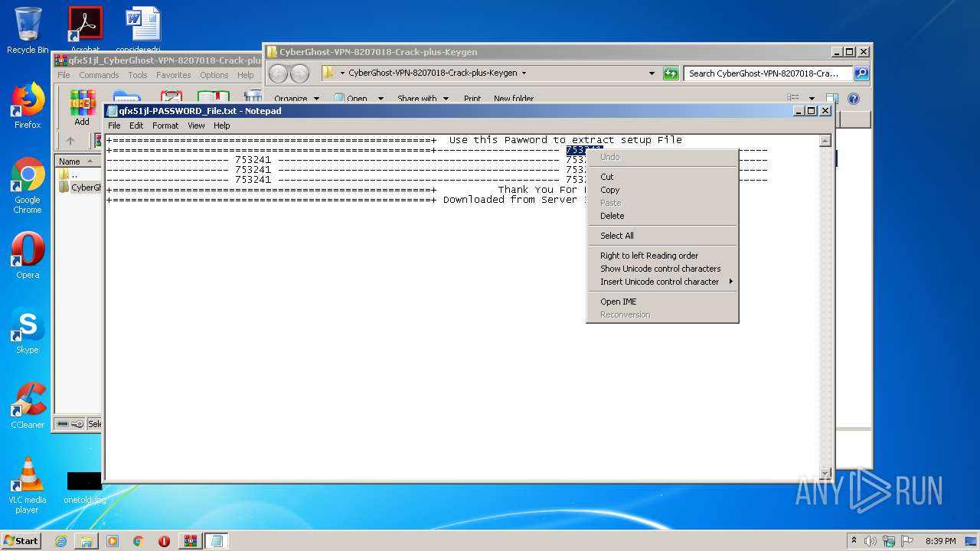Open Acrobat desktop shortcut
Image resolution: width=980 pixels, height=551 pixels.
pos(85,30)
